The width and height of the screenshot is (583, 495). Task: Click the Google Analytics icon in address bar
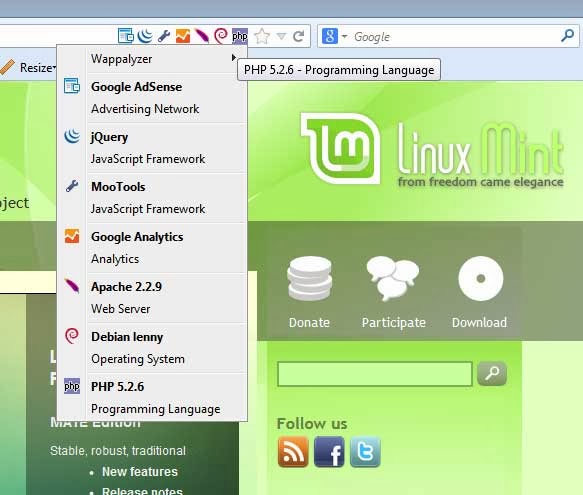183,36
